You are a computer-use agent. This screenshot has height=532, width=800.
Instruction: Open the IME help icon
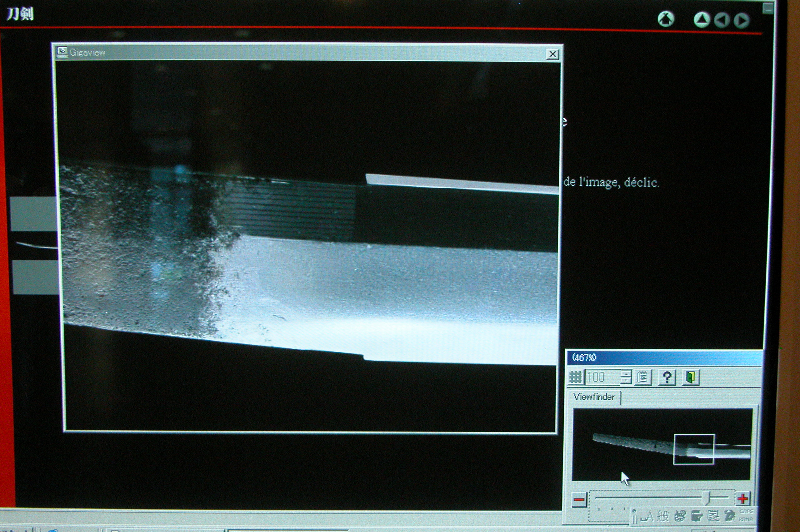click(x=729, y=516)
